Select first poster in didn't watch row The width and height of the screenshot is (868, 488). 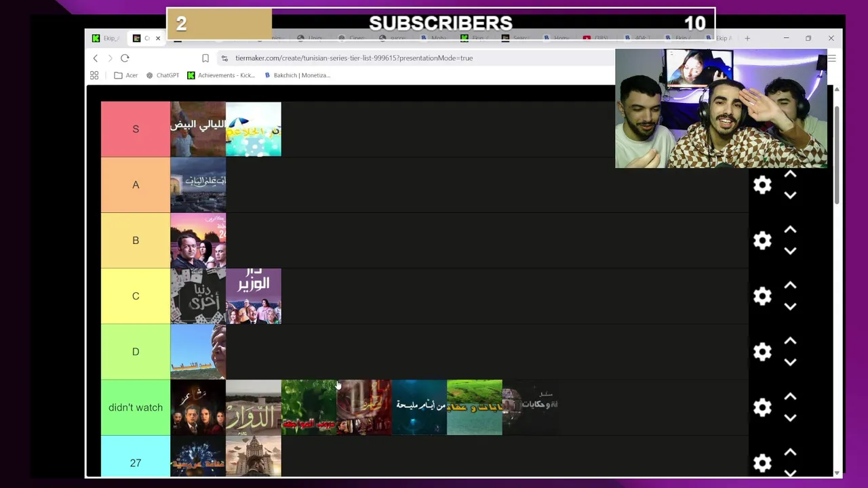click(x=198, y=407)
